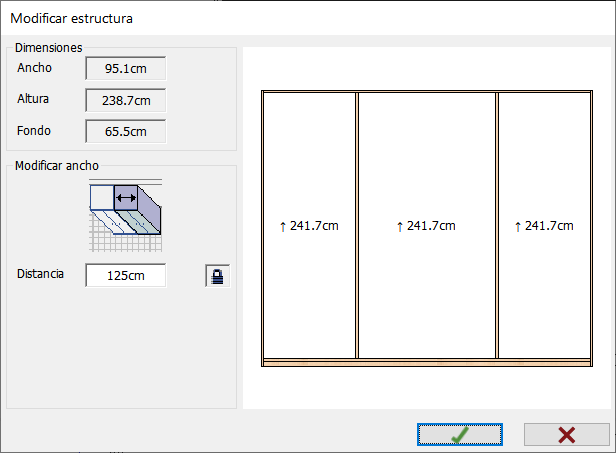Toggle the distance lock icon
The image size is (616, 453).
[217, 276]
